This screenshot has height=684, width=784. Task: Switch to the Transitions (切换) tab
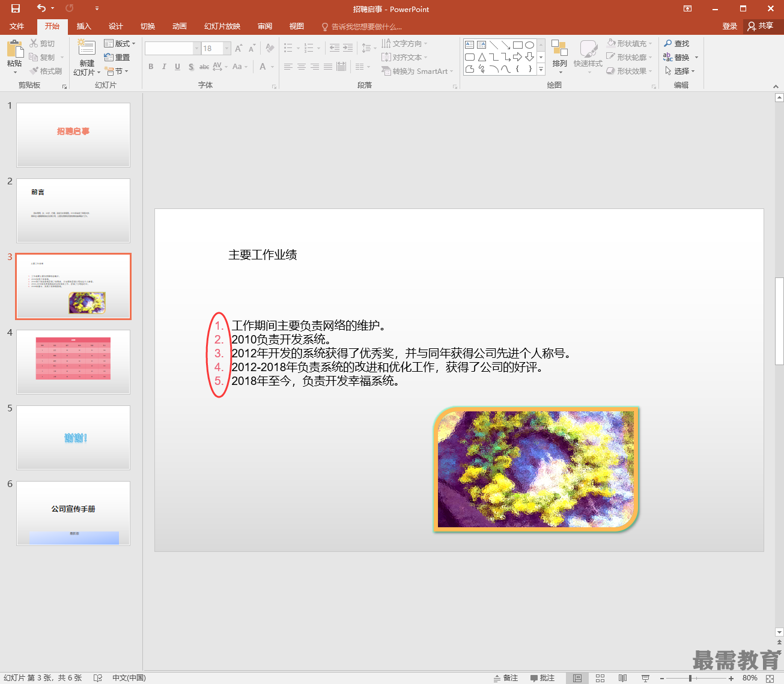pos(147,26)
